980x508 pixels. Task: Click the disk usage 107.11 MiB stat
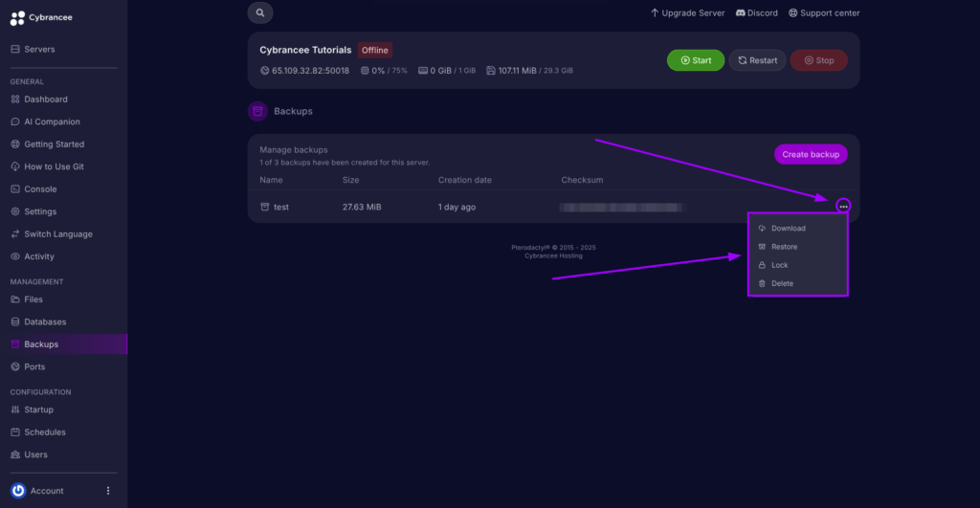(529, 71)
